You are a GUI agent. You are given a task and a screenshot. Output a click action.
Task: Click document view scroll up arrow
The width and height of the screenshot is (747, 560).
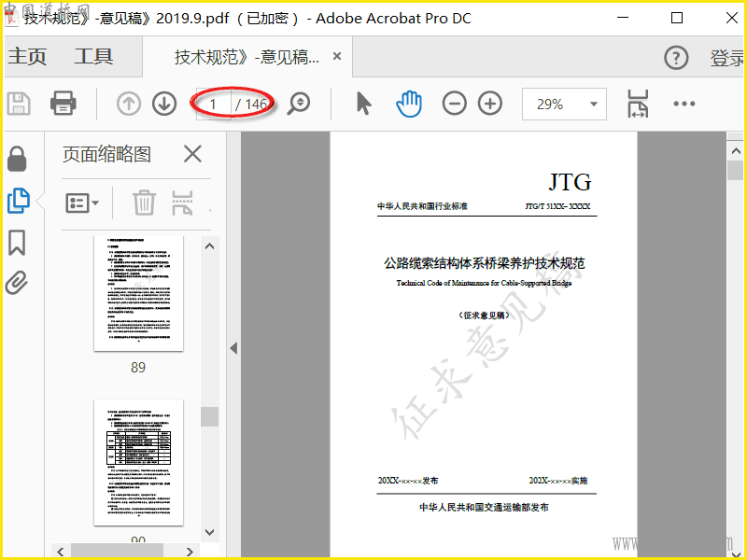pos(736,151)
